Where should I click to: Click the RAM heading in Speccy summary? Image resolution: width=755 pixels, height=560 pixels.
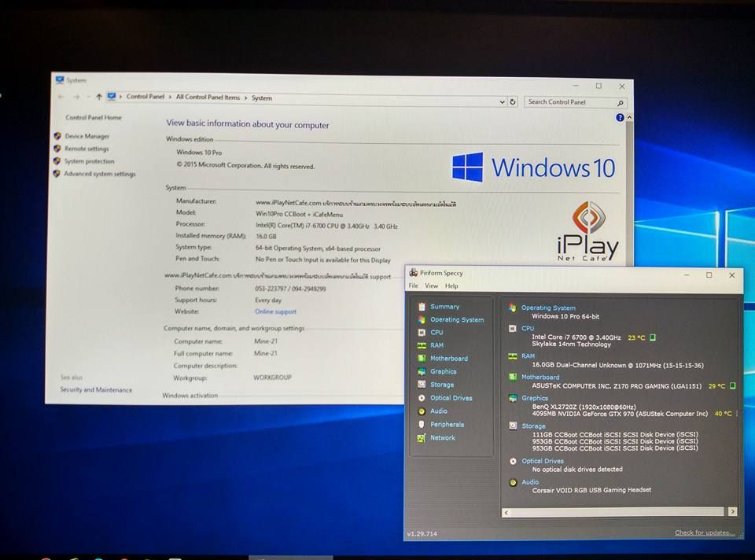click(528, 356)
